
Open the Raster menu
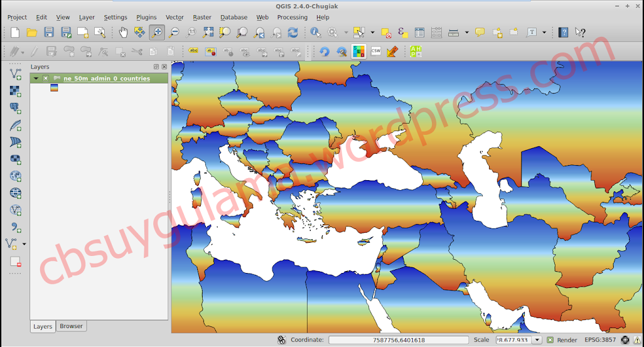click(202, 18)
